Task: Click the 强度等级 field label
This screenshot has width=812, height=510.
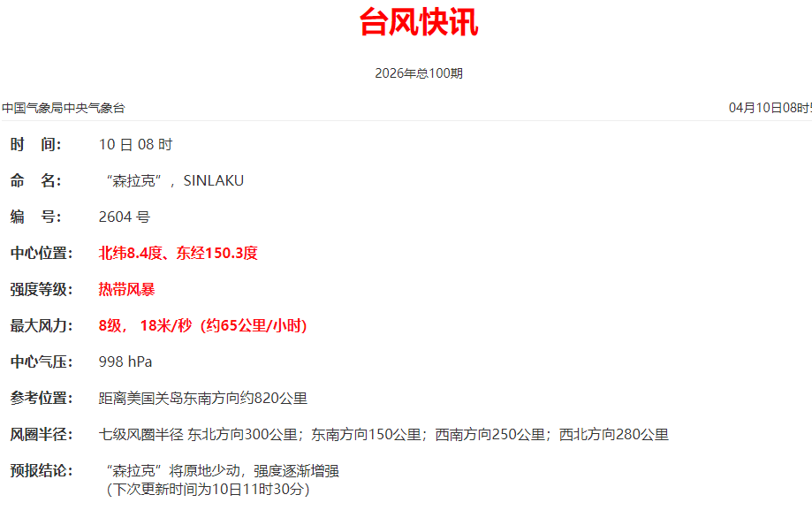Action: 40,289
